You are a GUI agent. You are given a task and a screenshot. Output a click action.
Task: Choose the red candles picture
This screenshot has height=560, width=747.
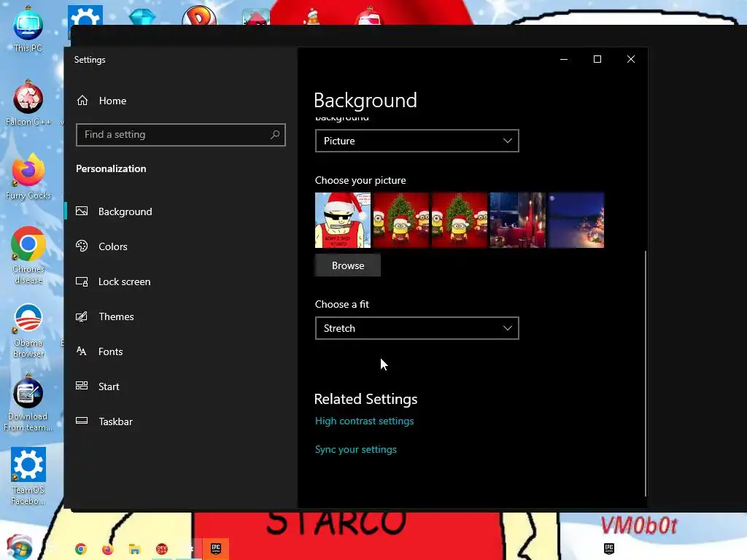pos(518,220)
